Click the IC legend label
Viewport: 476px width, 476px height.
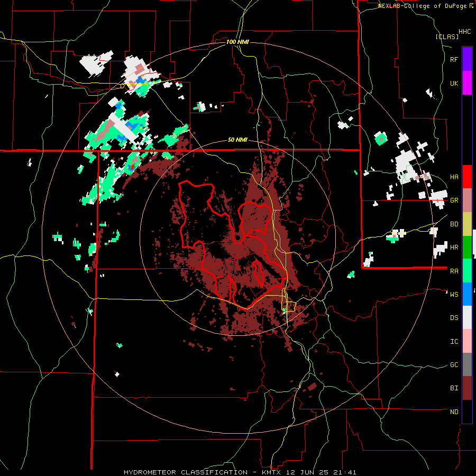[x=454, y=342]
